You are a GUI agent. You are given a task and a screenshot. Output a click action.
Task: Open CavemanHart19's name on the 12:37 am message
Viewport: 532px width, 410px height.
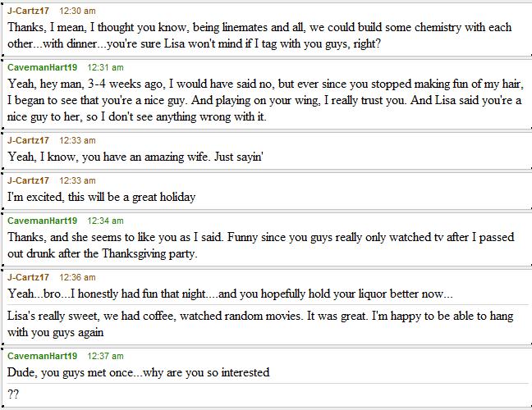point(42,356)
